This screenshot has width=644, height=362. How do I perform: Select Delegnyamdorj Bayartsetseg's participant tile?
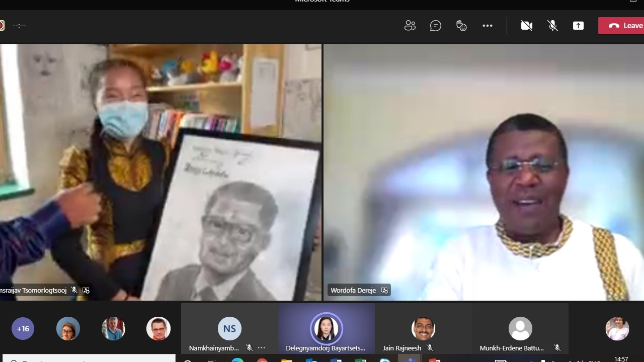point(327,329)
